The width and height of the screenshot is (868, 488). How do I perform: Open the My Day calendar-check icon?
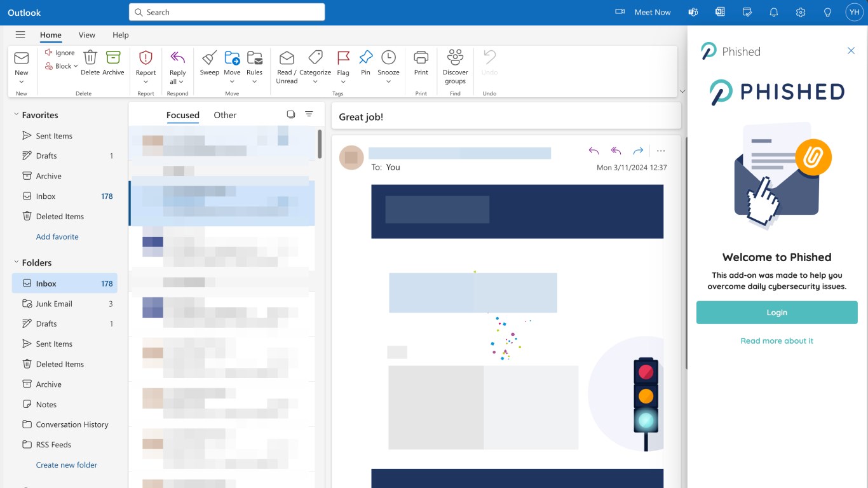747,12
